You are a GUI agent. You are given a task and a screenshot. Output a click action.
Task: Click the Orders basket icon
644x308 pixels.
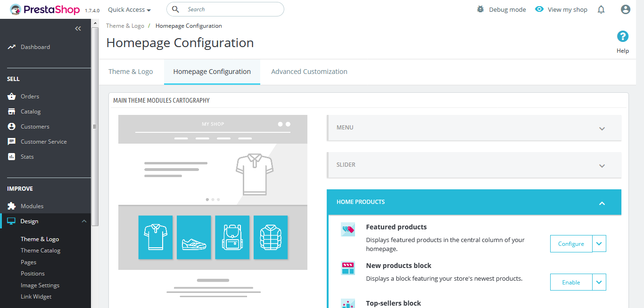coord(12,97)
